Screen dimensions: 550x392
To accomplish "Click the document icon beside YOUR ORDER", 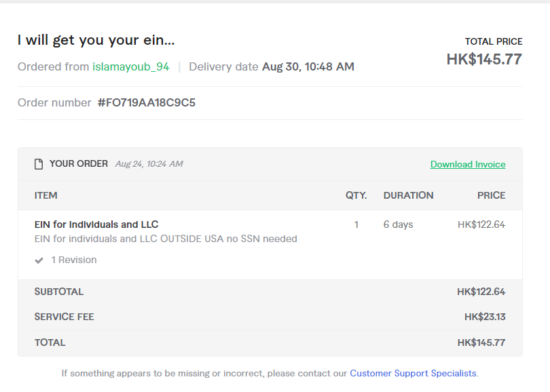I will tap(39, 164).
